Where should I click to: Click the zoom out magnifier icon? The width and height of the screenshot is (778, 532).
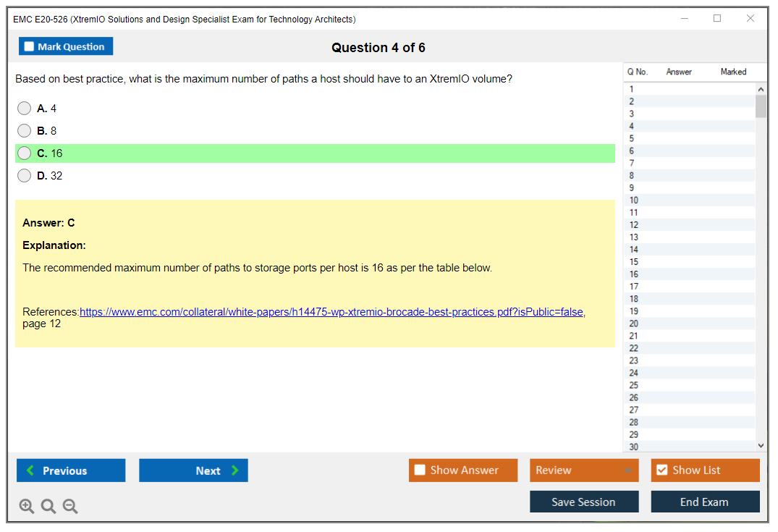coord(70,507)
